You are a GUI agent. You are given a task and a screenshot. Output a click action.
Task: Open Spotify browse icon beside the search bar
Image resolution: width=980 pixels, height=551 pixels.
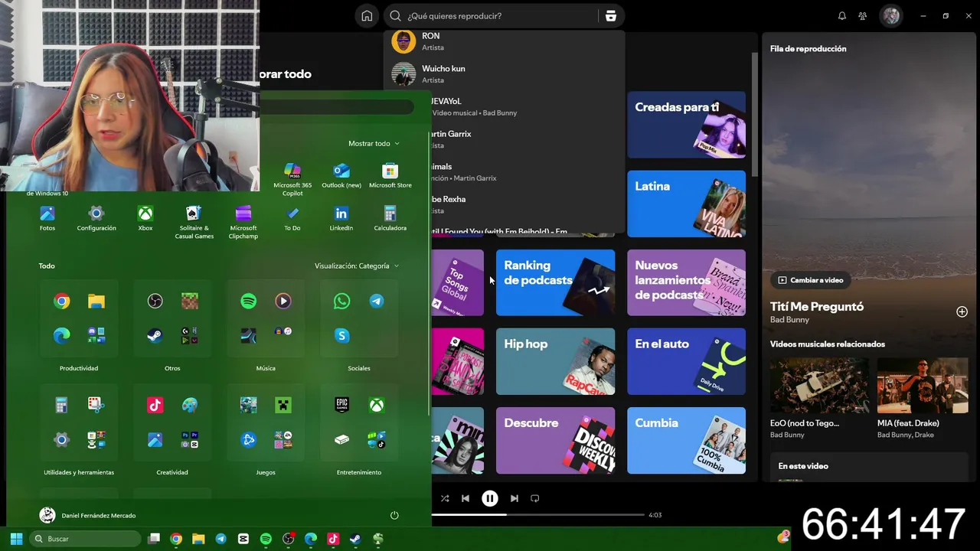tap(610, 16)
